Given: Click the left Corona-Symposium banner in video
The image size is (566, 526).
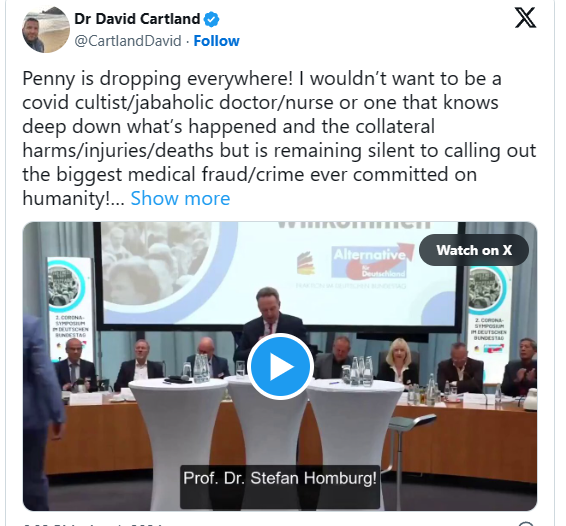Looking at the screenshot, I should coord(69,309).
